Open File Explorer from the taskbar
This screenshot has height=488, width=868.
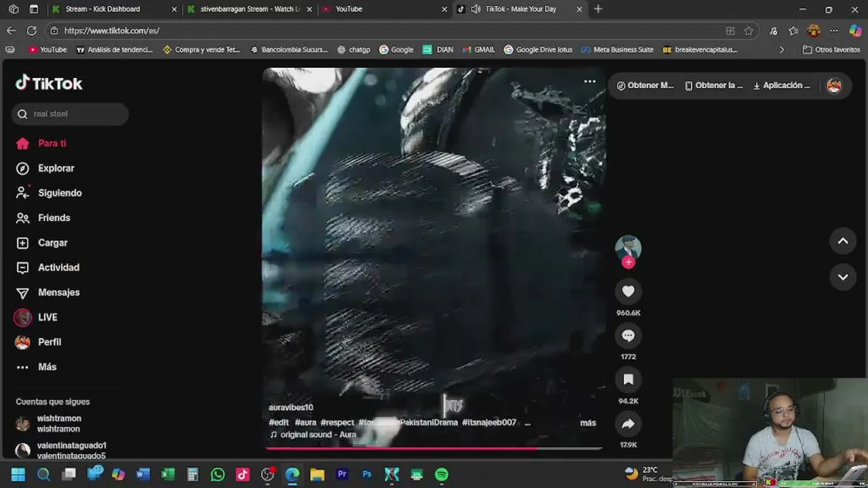317,474
